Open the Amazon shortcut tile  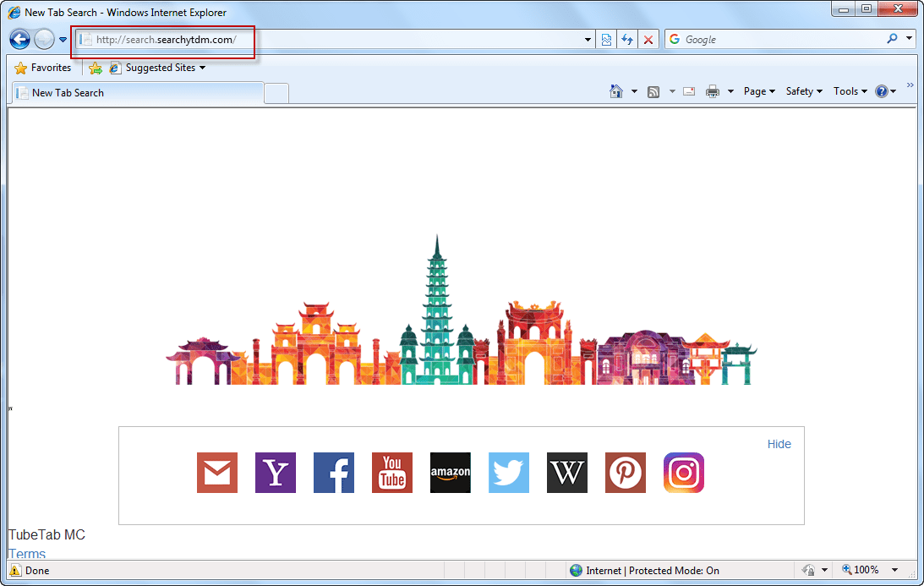[451, 473]
